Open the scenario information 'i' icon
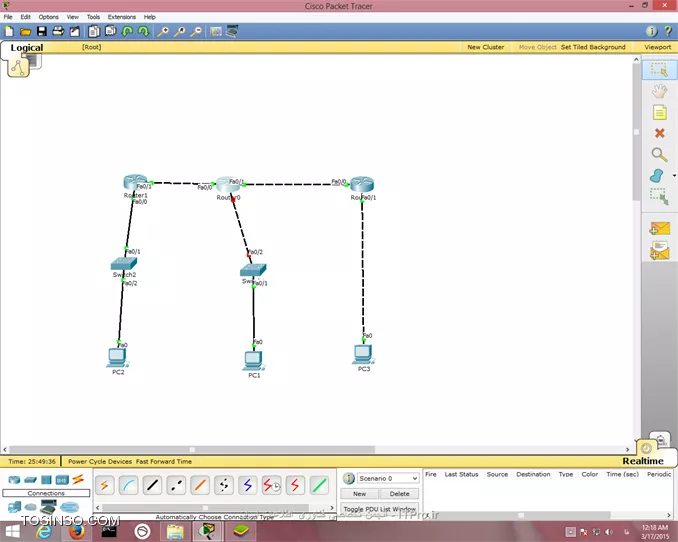Image resolution: width=678 pixels, height=542 pixels. coord(349,478)
